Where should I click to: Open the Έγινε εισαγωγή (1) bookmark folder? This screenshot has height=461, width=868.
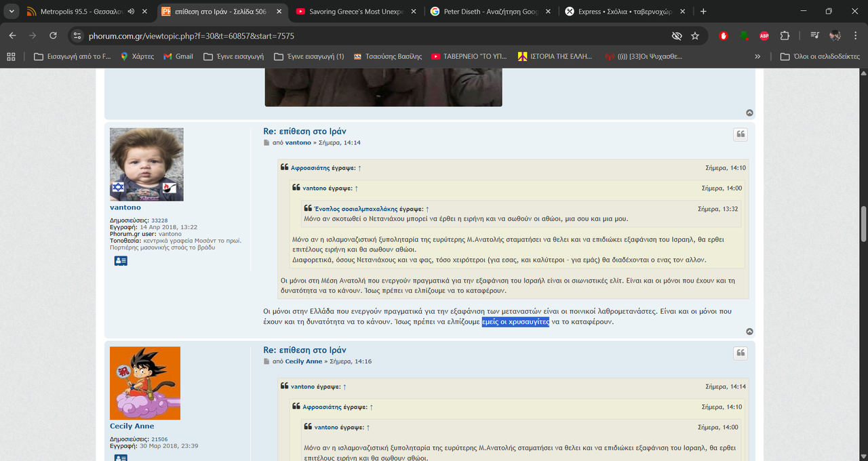[309, 56]
